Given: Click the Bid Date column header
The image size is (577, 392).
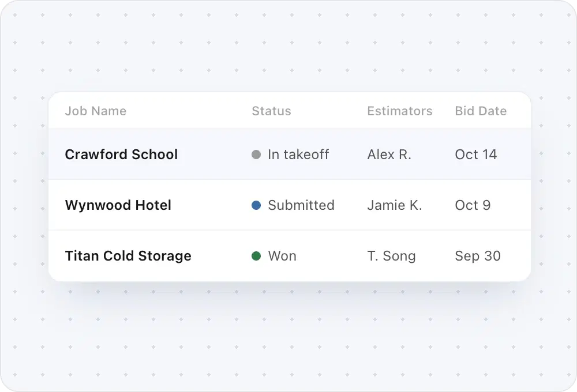Looking at the screenshot, I should [x=481, y=111].
